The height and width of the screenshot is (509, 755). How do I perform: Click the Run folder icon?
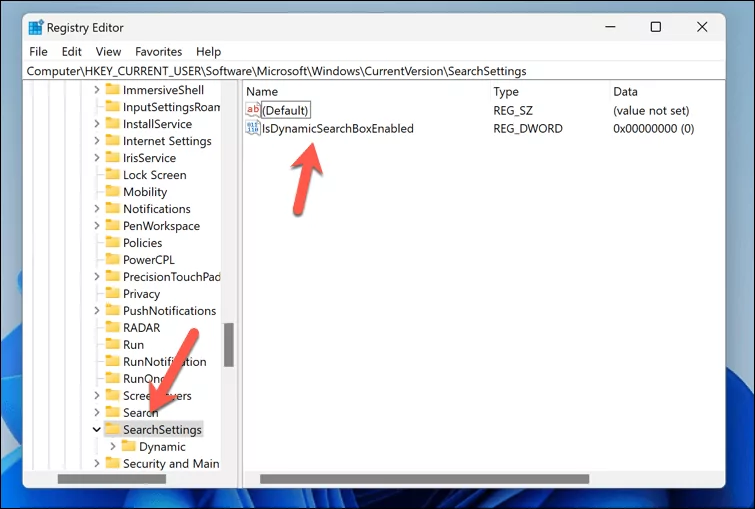tap(113, 344)
